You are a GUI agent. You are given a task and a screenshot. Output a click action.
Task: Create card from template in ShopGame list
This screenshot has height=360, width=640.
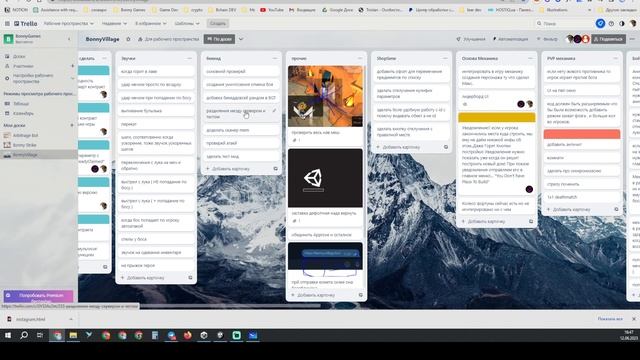pos(446,147)
